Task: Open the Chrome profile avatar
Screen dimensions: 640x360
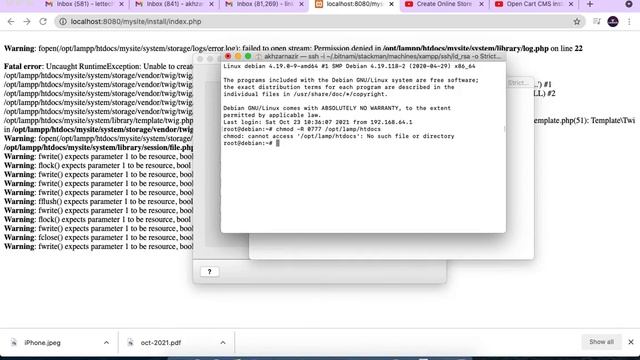Action: tap(613, 22)
